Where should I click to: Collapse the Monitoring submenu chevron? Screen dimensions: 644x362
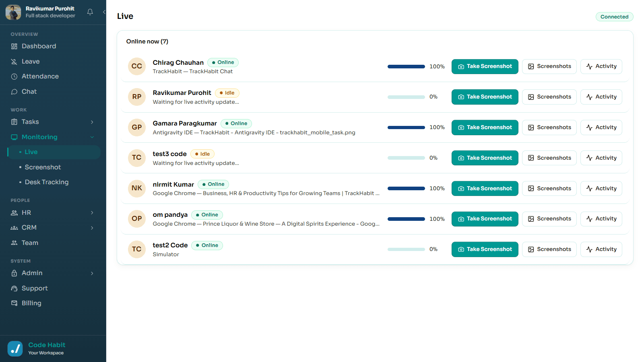pos(92,137)
